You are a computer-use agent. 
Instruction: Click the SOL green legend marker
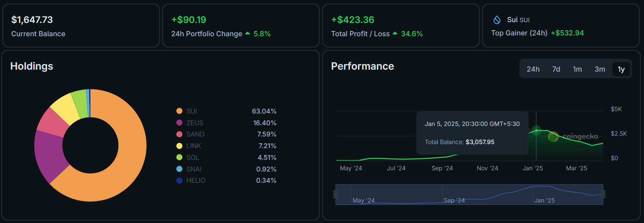179,157
